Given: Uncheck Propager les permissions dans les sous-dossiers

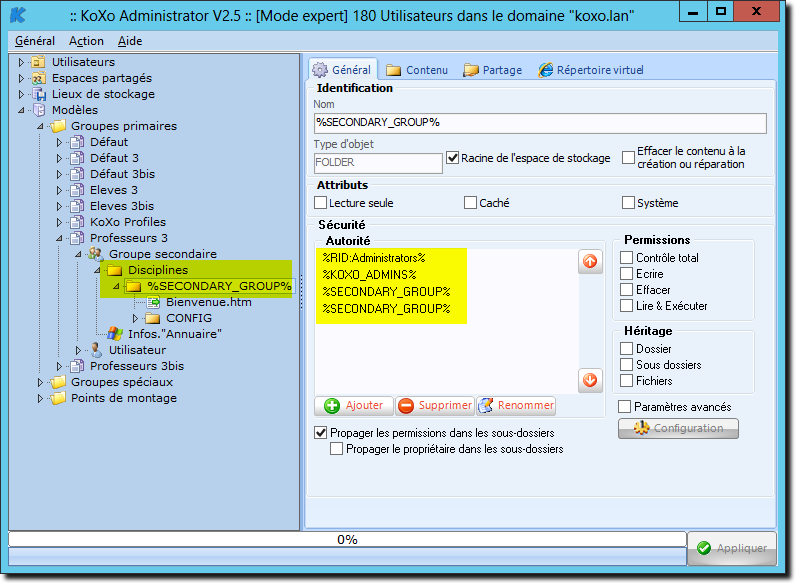Looking at the screenshot, I should [x=320, y=433].
